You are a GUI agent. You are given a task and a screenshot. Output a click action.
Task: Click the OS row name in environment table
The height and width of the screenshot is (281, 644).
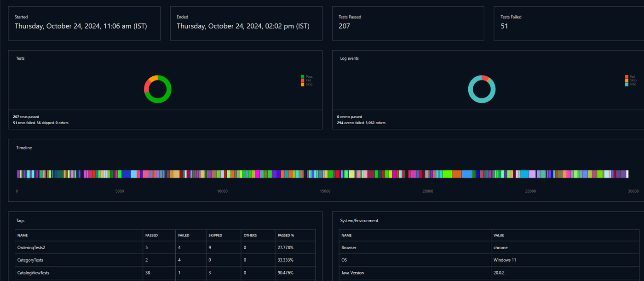(x=344, y=260)
